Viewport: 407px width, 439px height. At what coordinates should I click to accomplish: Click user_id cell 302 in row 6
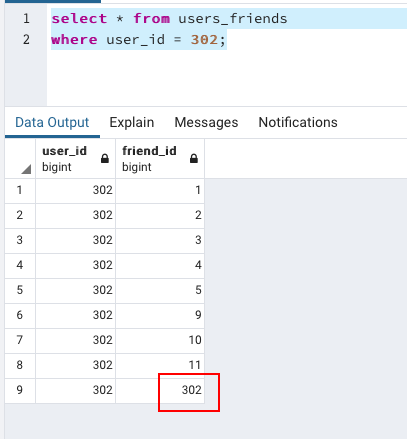pos(76,315)
